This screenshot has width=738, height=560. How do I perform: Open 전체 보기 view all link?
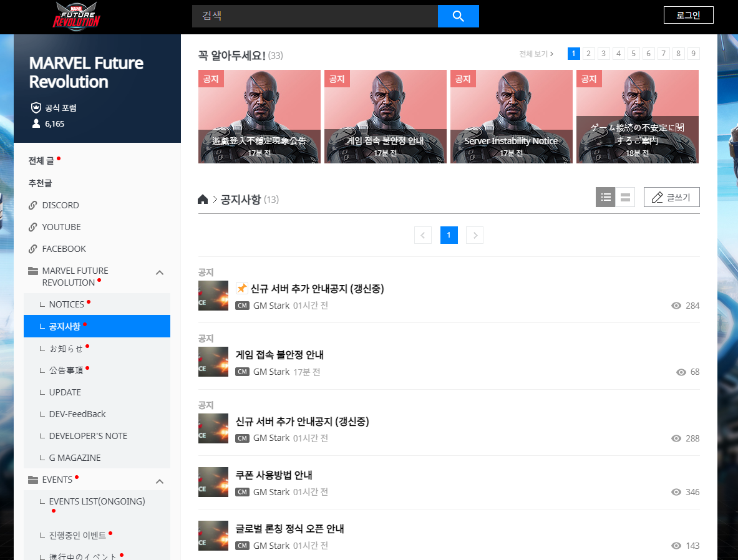pyautogui.click(x=536, y=54)
